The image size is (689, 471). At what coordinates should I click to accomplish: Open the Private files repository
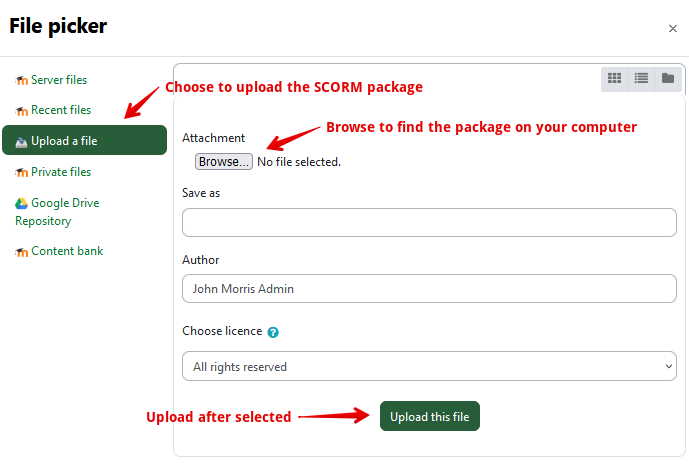click(x=61, y=172)
